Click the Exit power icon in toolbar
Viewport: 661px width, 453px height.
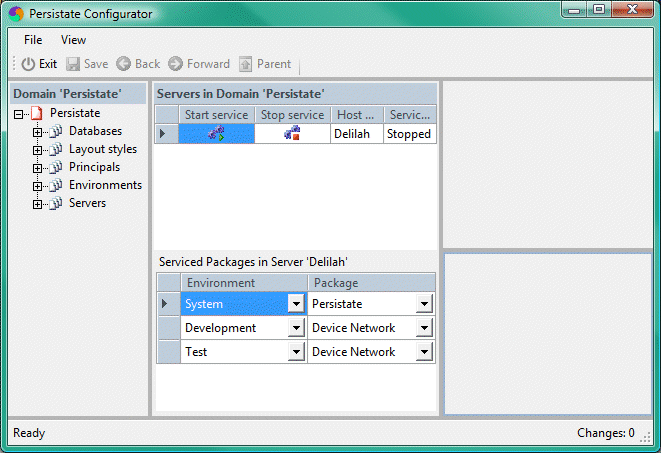point(28,64)
